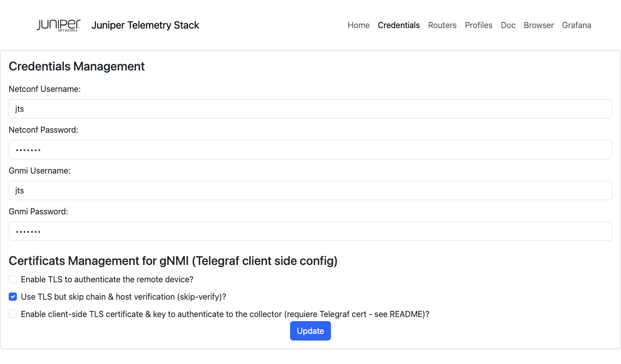The image size is (621, 364).
Task: Click the client-side TLS certificate label text
Action: (x=225, y=314)
